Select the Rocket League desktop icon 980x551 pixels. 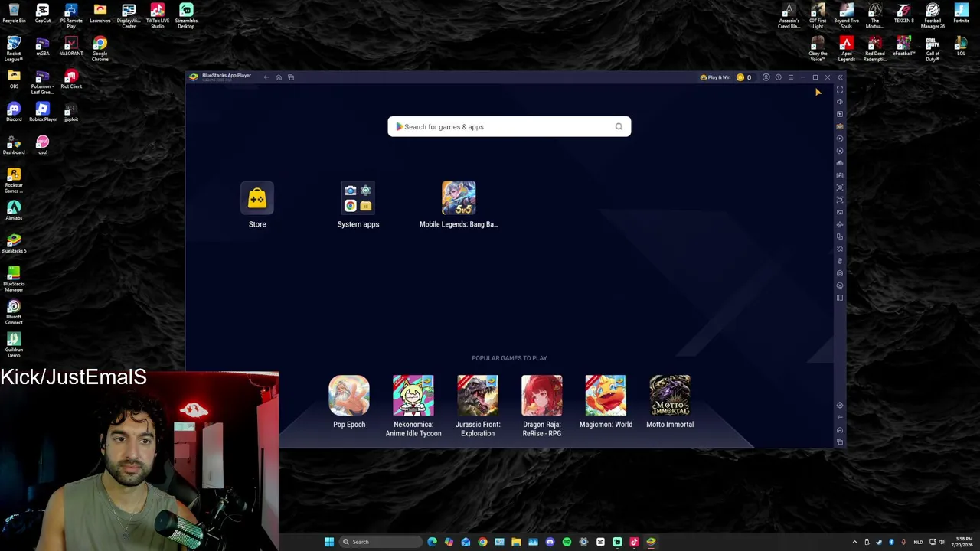pyautogui.click(x=14, y=49)
